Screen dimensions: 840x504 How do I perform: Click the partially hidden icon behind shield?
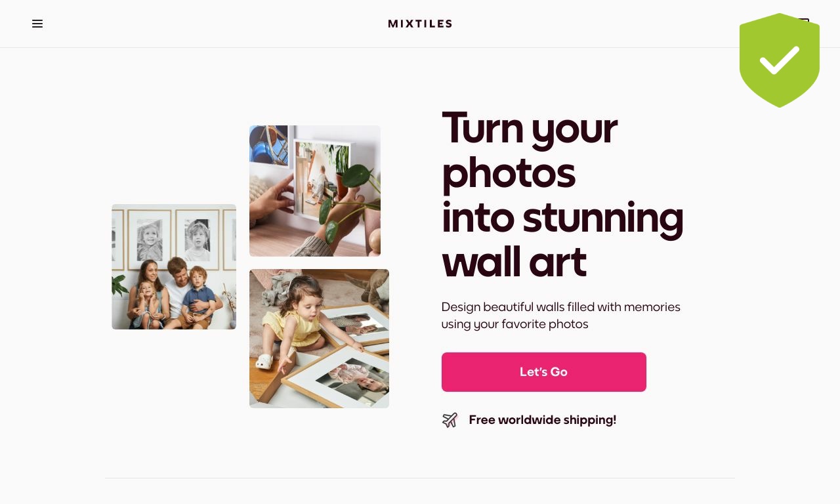(x=805, y=20)
